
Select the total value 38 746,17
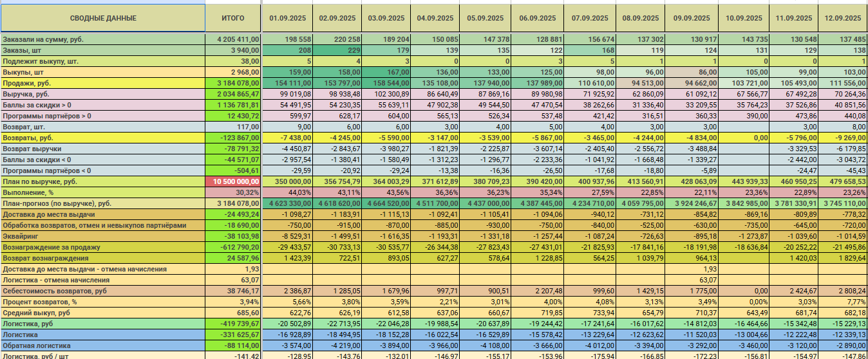[233, 291]
